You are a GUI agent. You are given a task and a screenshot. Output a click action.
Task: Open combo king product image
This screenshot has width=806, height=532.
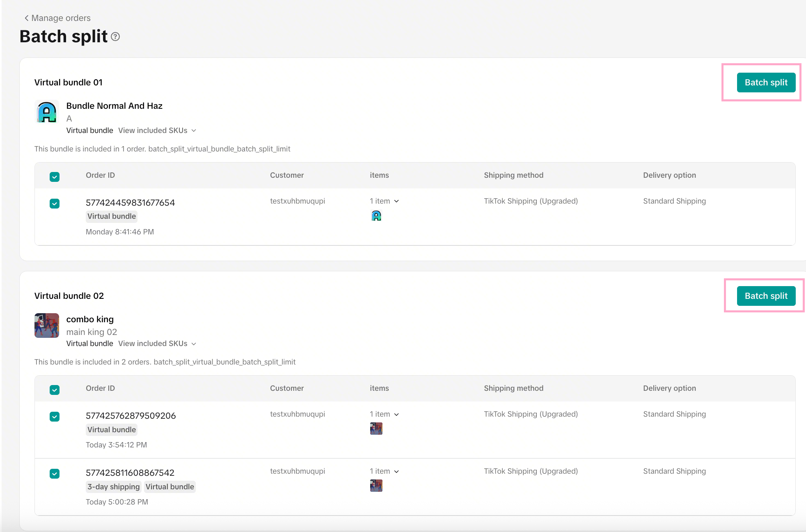pyautogui.click(x=47, y=326)
